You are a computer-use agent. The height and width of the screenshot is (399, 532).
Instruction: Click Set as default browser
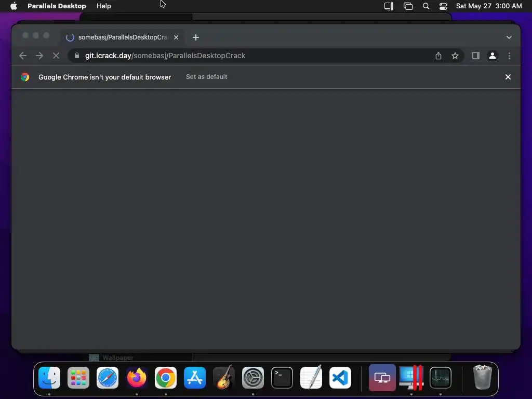point(207,77)
